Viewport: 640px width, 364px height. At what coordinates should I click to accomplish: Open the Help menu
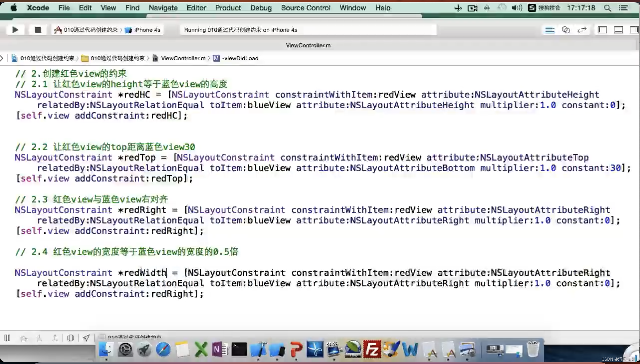pyautogui.click(x=383, y=8)
